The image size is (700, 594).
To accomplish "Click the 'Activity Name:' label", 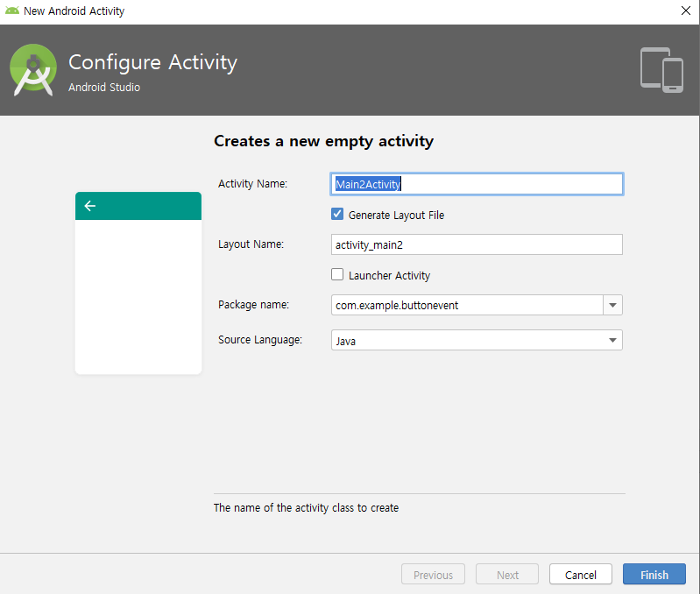I will click(252, 184).
